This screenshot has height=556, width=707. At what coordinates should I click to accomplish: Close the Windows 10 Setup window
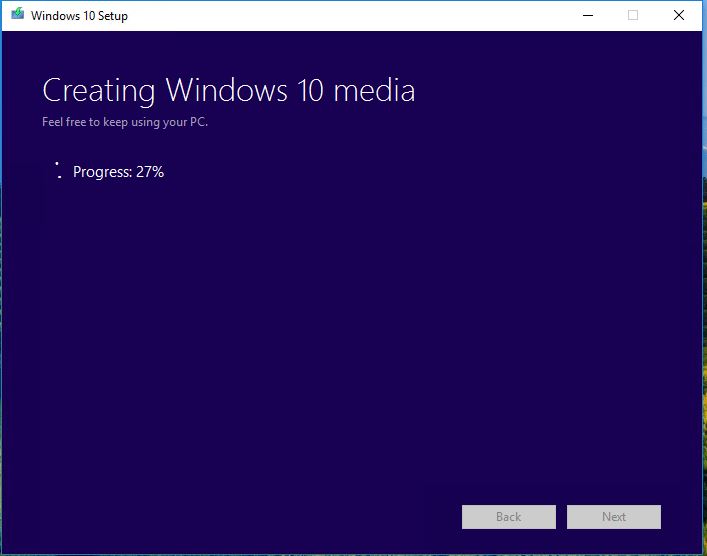679,15
